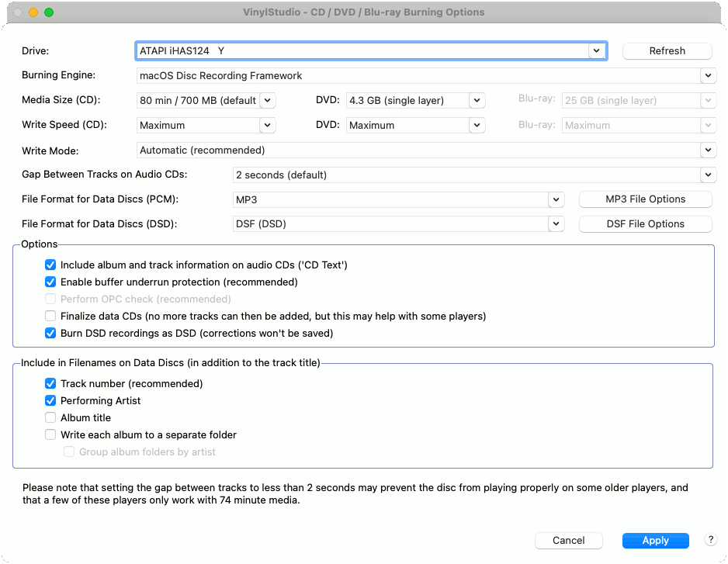This screenshot has height=564, width=728.
Task: Enable Finalize data CDs checkbox
Action: pos(50,316)
